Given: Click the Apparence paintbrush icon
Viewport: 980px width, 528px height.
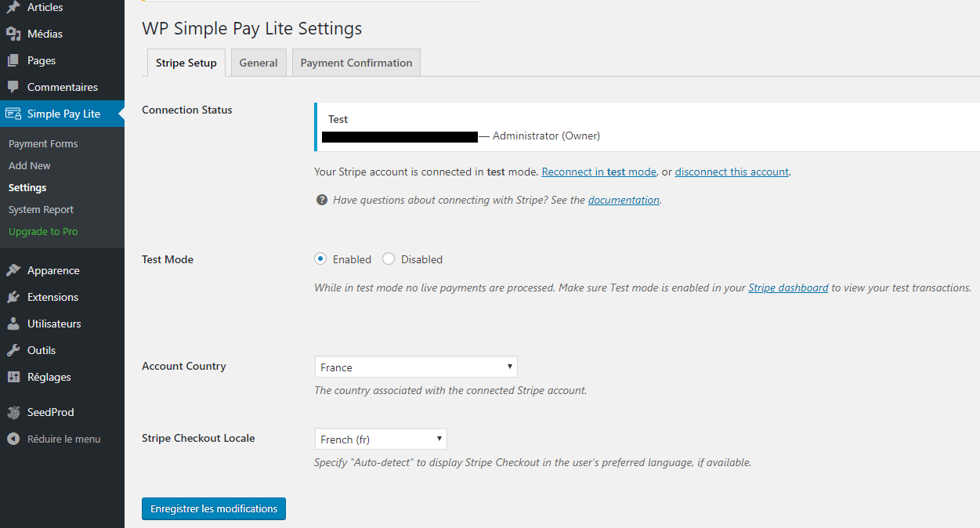Looking at the screenshot, I should click(13, 270).
